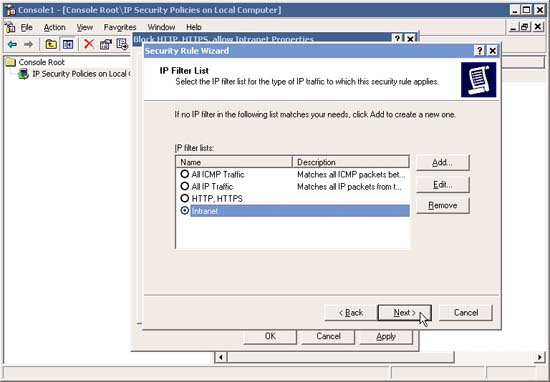Toggle the Show/Hide Console Tree icon
The image size is (550, 382).
pos(68,44)
